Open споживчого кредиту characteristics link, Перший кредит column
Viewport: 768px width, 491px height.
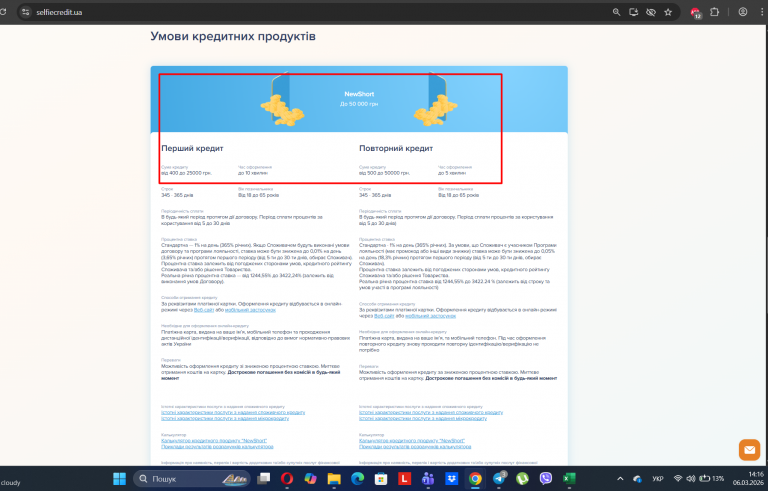click(233, 413)
